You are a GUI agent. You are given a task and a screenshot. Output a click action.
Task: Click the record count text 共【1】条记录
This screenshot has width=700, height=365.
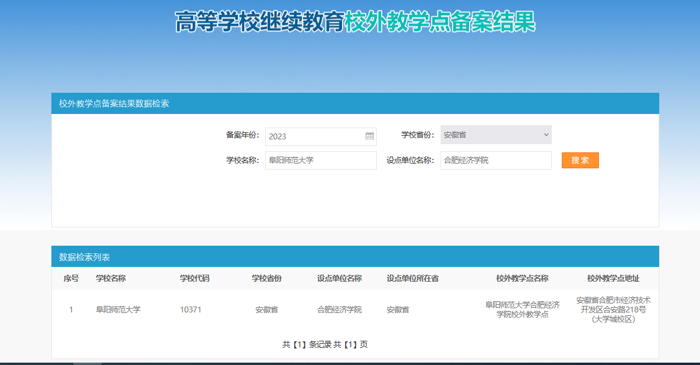(306, 344)
